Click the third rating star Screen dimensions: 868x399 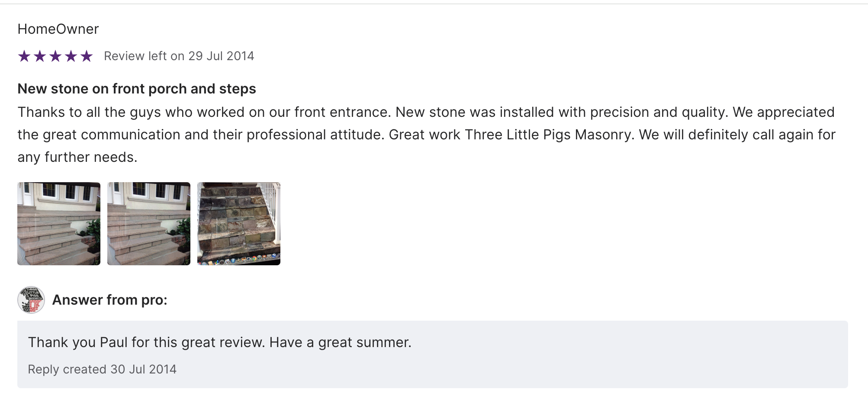pos(55,56)
